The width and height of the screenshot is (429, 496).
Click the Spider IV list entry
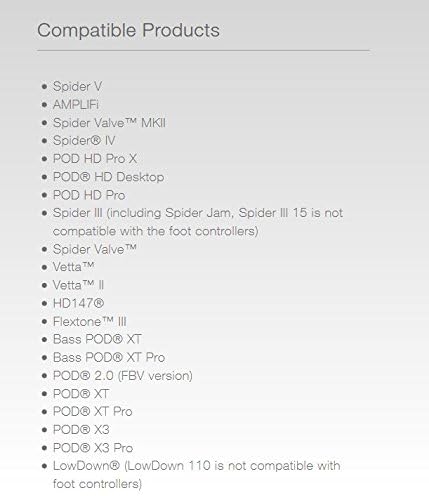84,141
